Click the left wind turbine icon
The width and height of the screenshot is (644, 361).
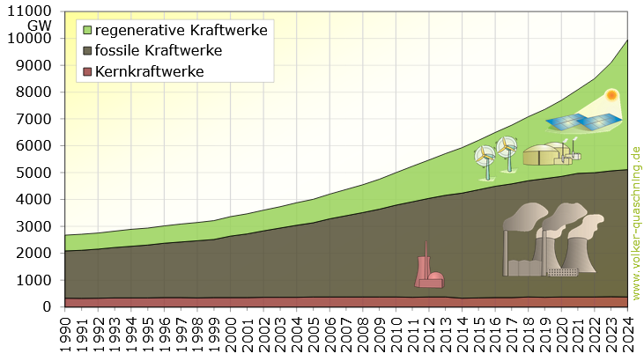coord(485,157)
